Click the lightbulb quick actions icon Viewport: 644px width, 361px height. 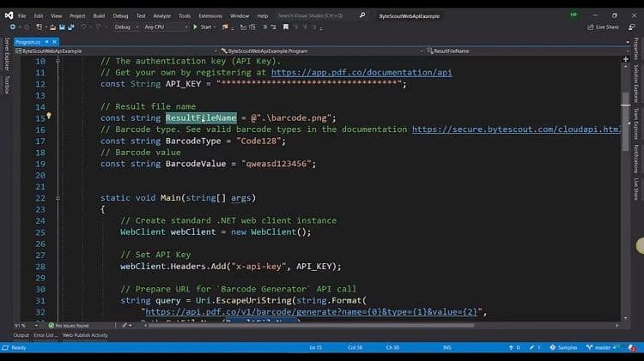49,116
